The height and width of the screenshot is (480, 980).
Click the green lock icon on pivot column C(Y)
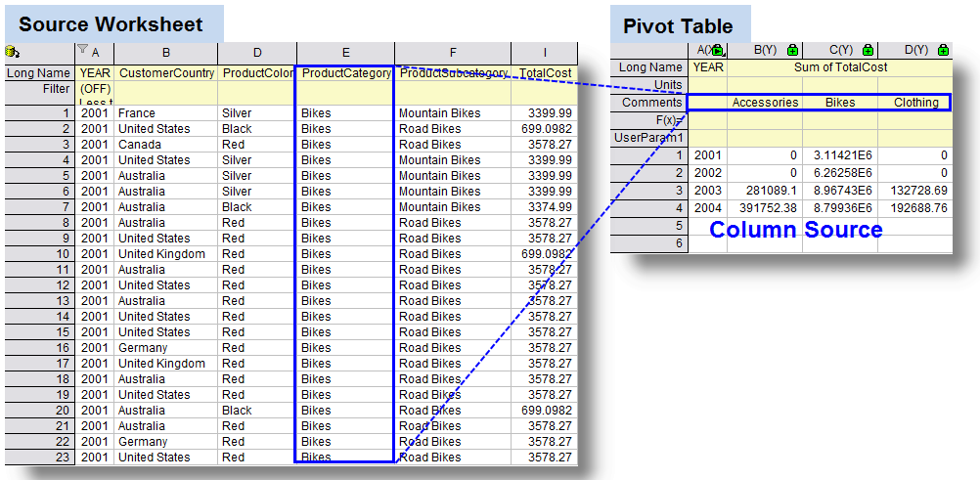(x=868, y=50)
